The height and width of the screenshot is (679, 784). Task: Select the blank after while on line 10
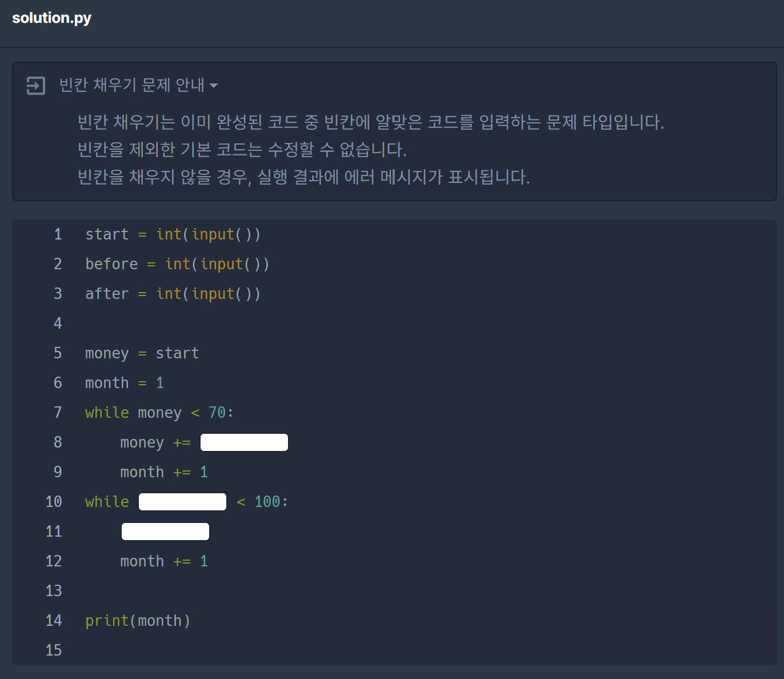(182, 501)
